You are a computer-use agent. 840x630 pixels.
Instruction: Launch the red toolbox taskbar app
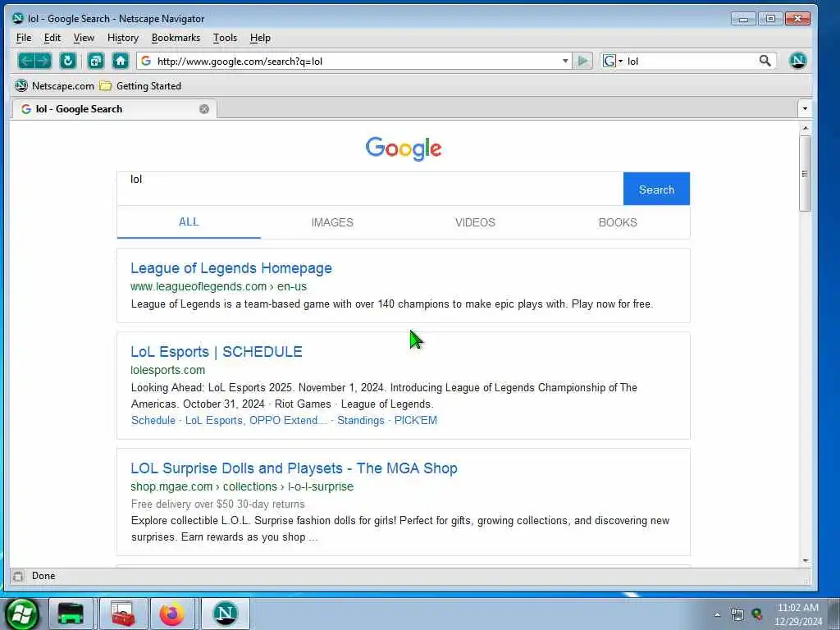click(x=123, y=614)
